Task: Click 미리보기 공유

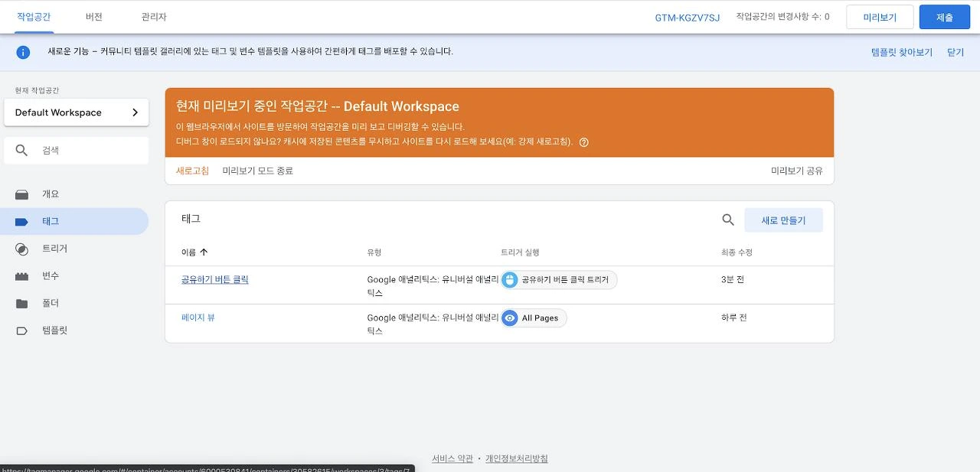Action: pyautogui.click(x=797, y=171)
